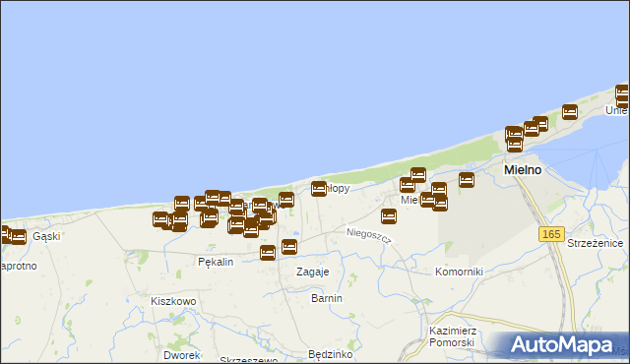Click the hotel marker right above the Mielenko label

[x=408, y=185]
